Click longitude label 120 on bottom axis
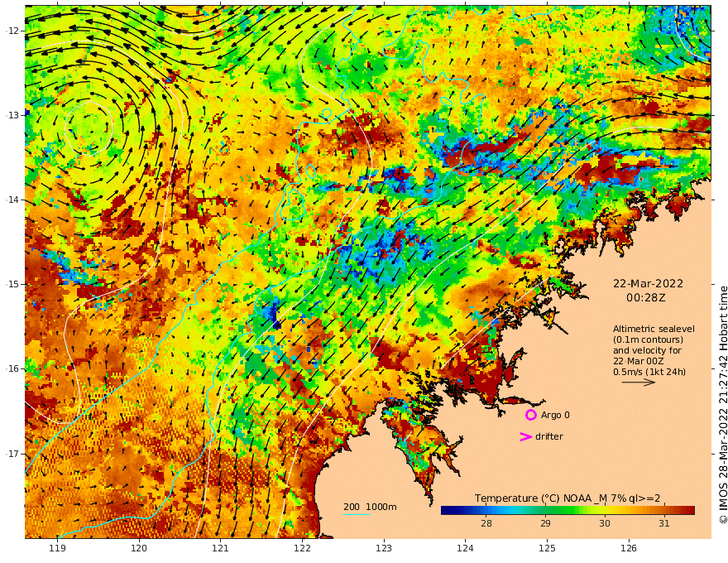 (139, 548)
